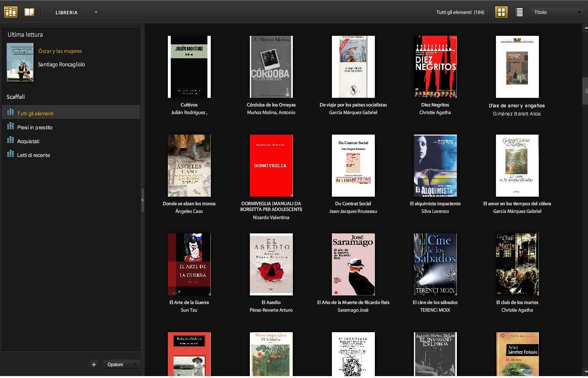Screen dimensions: 588x378
Task: Add a new shelf with plus button
Action: point(94,365)
